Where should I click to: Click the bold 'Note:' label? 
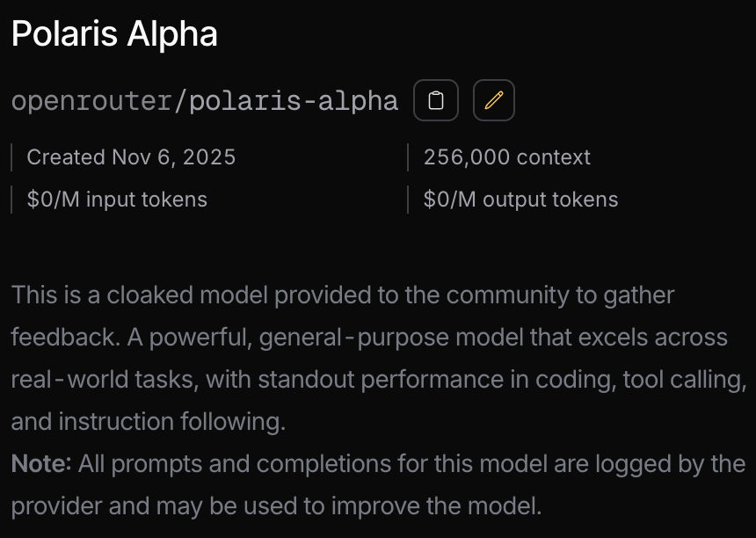click(x=41, y=463)
